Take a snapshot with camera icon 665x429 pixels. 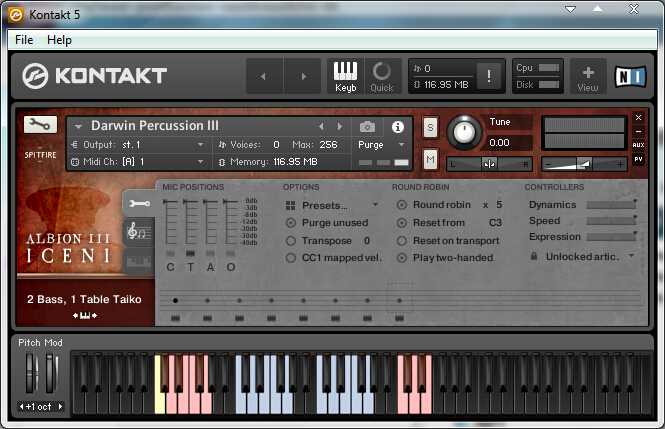(367, 126)
